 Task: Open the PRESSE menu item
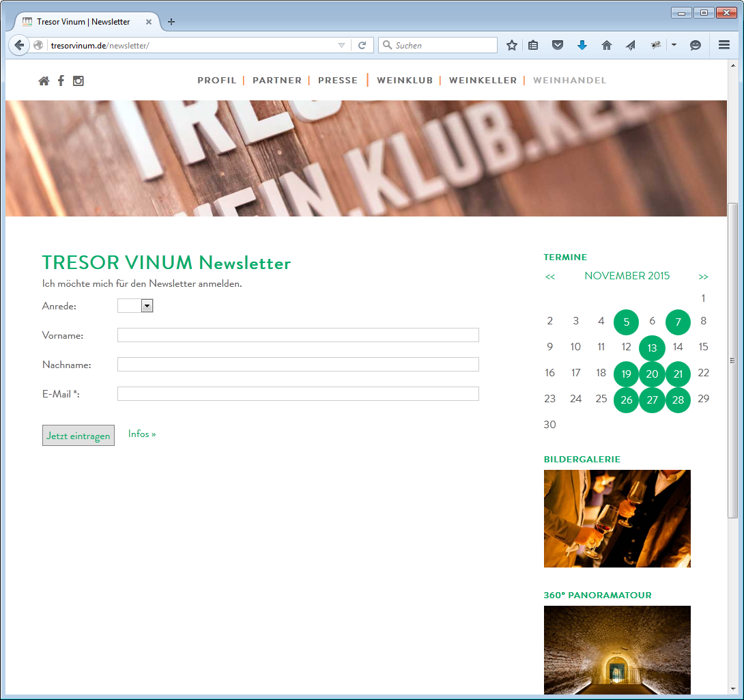pos(338,81)
